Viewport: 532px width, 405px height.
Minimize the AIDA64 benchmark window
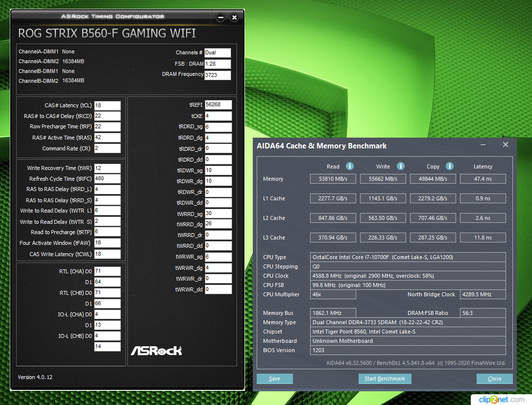[483, 145]
